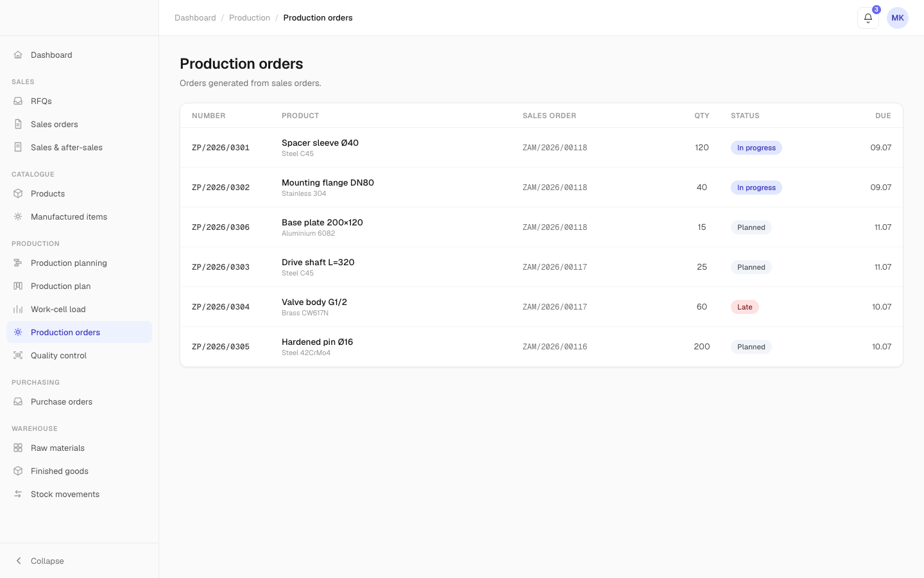Click Planned badge for Drive shaft

click(x=751, y=267)
